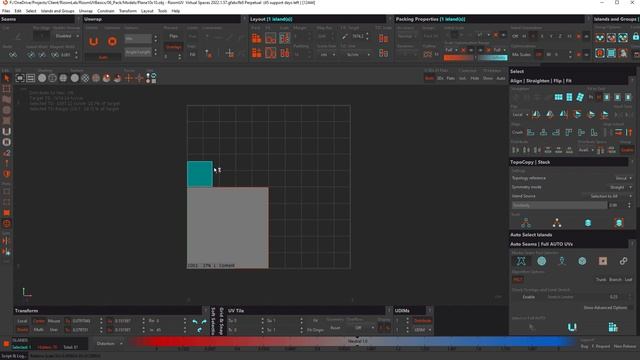The image size is (640, 360).
Task: Click the U magnet tool in left toolbar
Action: [7, 131]
